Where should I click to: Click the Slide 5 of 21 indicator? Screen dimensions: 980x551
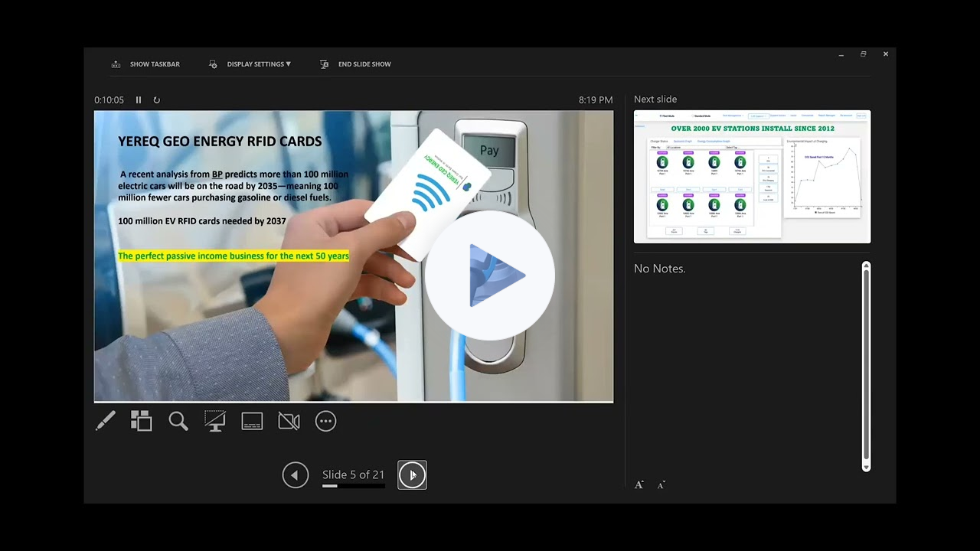pyautogui.click(x=353, y=475)
